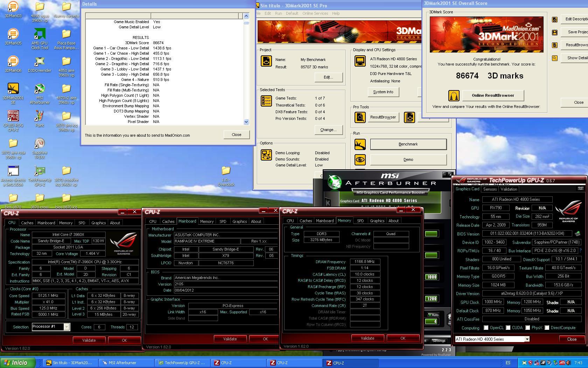
Task: Click GPU-Z BIOS save chip icon
Action: pos(577,233)
